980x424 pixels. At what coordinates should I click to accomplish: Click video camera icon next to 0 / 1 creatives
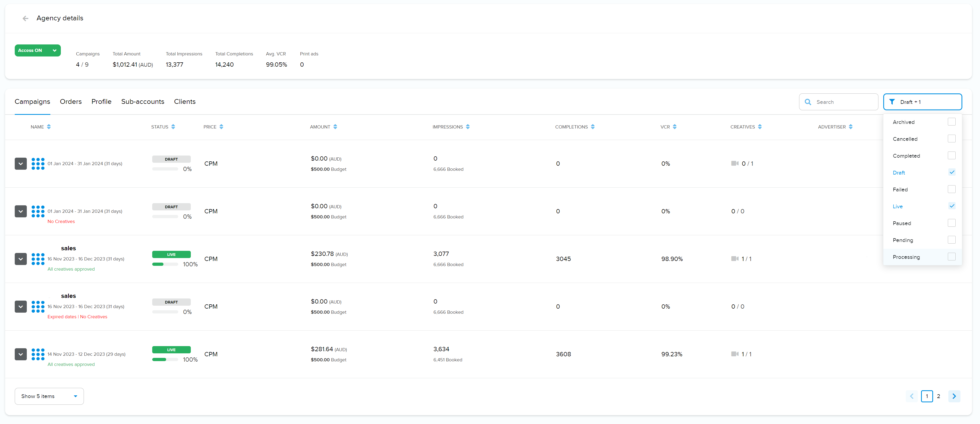(x=735, y=163)
